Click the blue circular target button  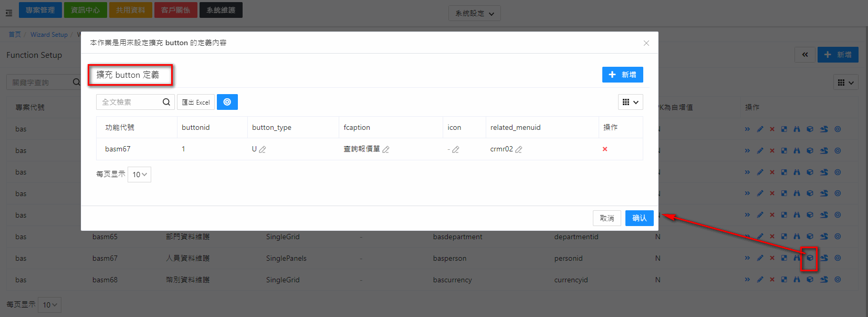[227, 102]
